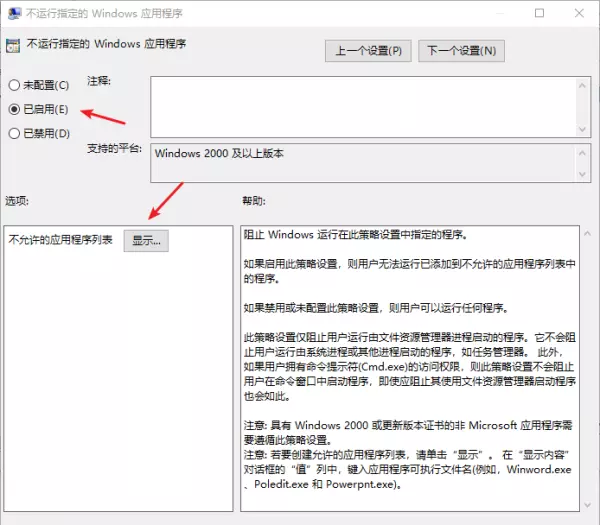Close the policy setting window

579,13
